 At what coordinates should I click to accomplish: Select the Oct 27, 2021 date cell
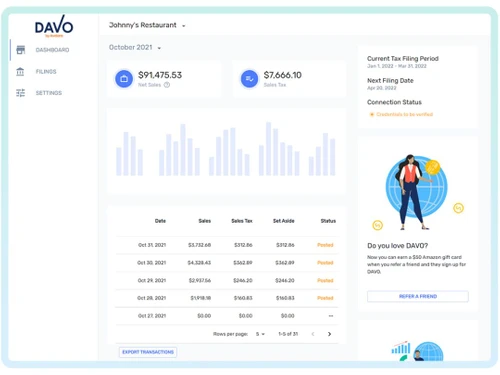pyautogui.click(x=152, y=316)
